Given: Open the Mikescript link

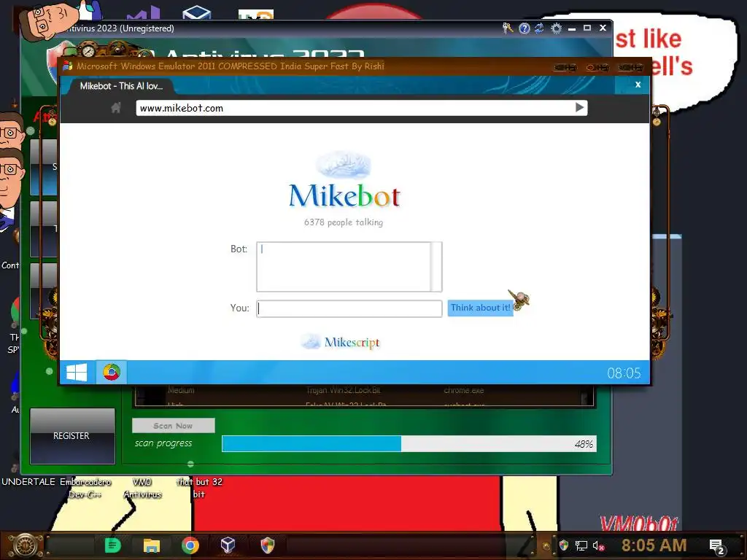Looking at the screenshot, I should pos(341,342).
